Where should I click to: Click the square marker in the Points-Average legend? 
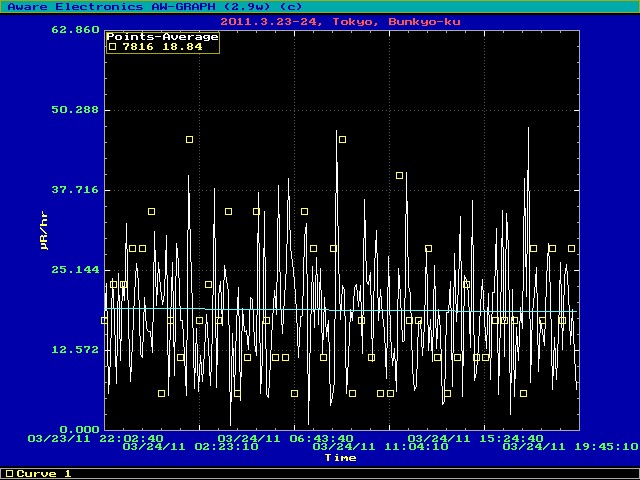click(112, 46)
